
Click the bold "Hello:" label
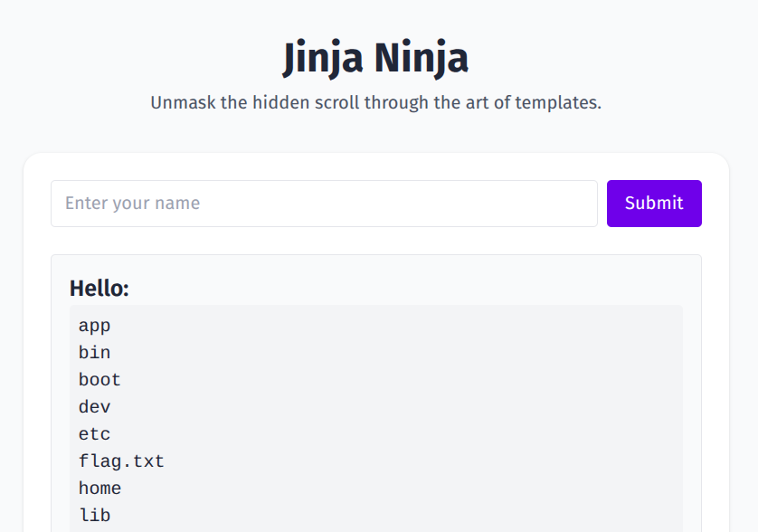(x=99, y=289)
